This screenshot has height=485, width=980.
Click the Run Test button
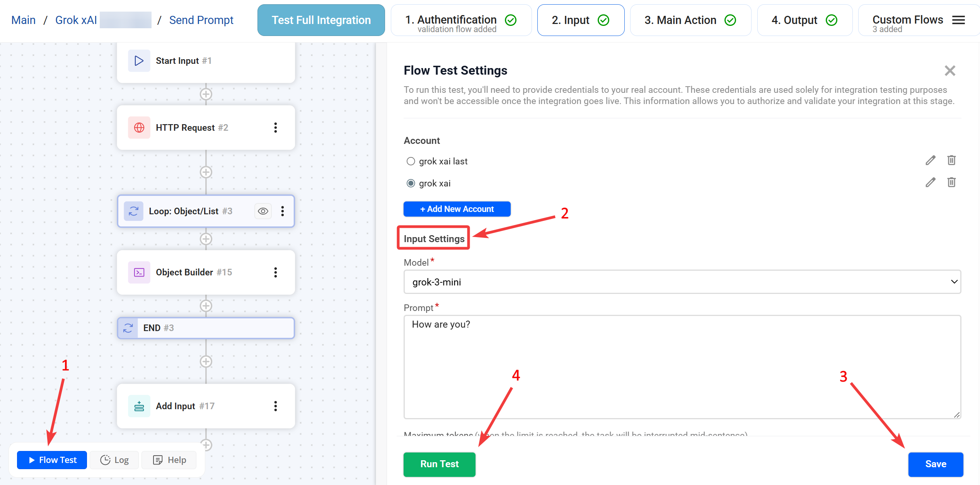click(439, 464)
